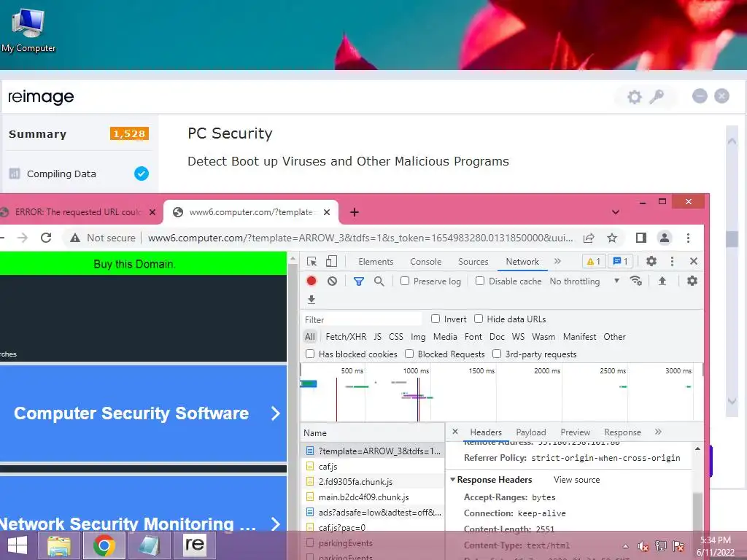Select main.b2dc4f09.chunk.js request row

373,497
